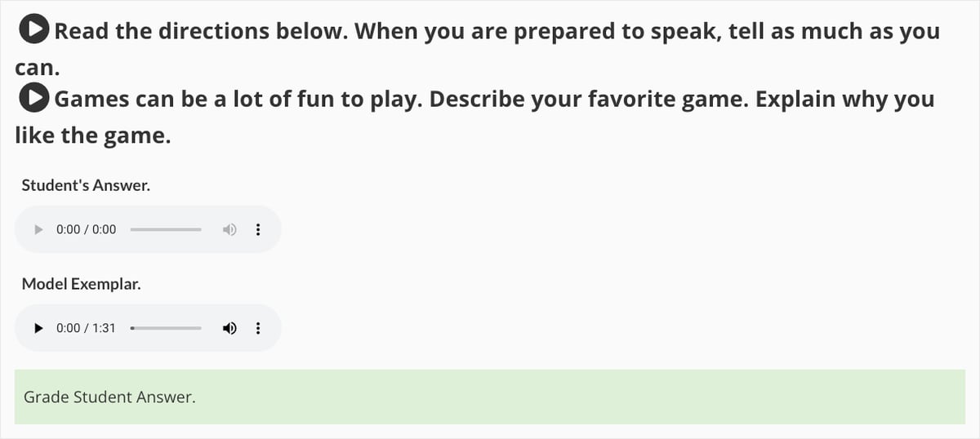Click the 0:00 / 1:31 time display

click(x=86, y=328)
